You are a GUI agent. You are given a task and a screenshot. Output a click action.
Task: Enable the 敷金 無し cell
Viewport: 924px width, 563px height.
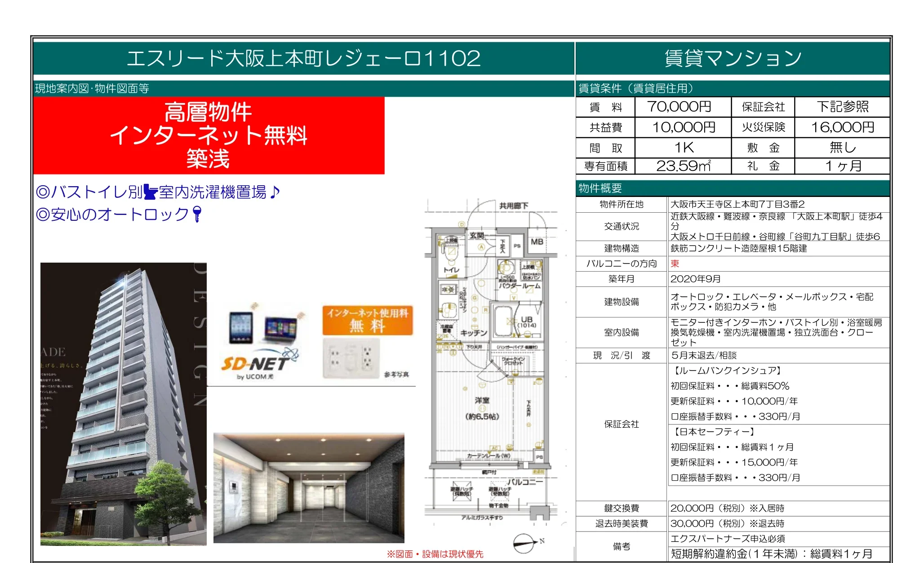click(843, 147)
